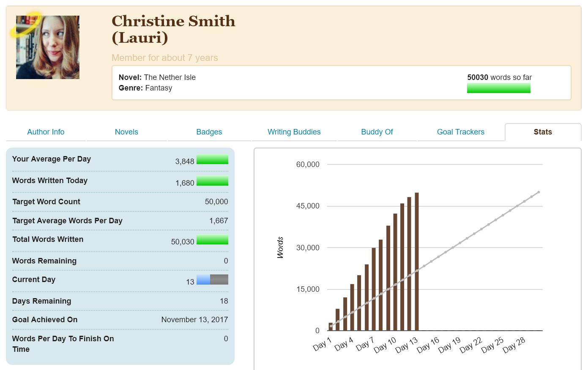Click the Target Word Count value 50,000
Viewport: 588px width, 370px height.
click(216, 202)
